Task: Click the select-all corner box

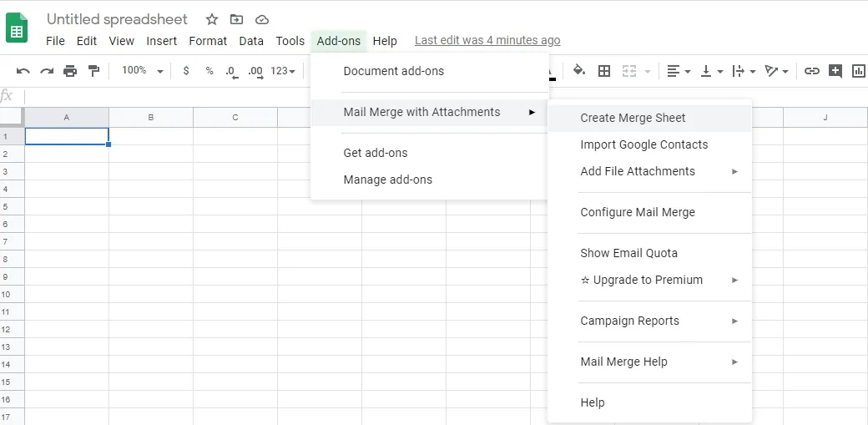Action: coord(13,118)
